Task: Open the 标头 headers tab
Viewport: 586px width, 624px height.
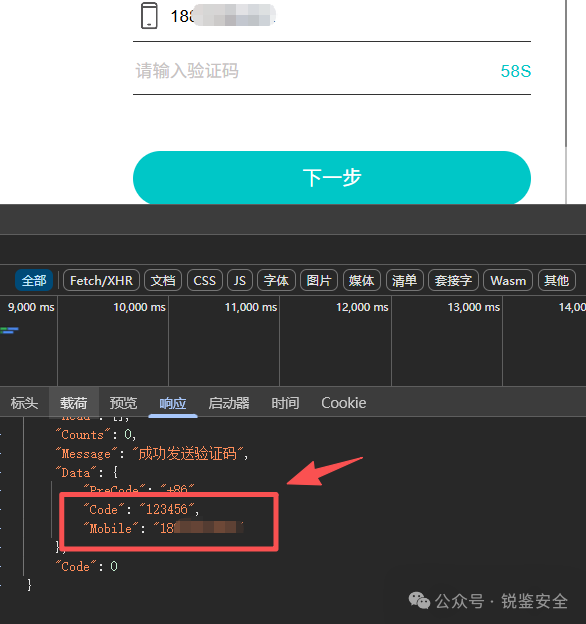Action: [24, 403]
